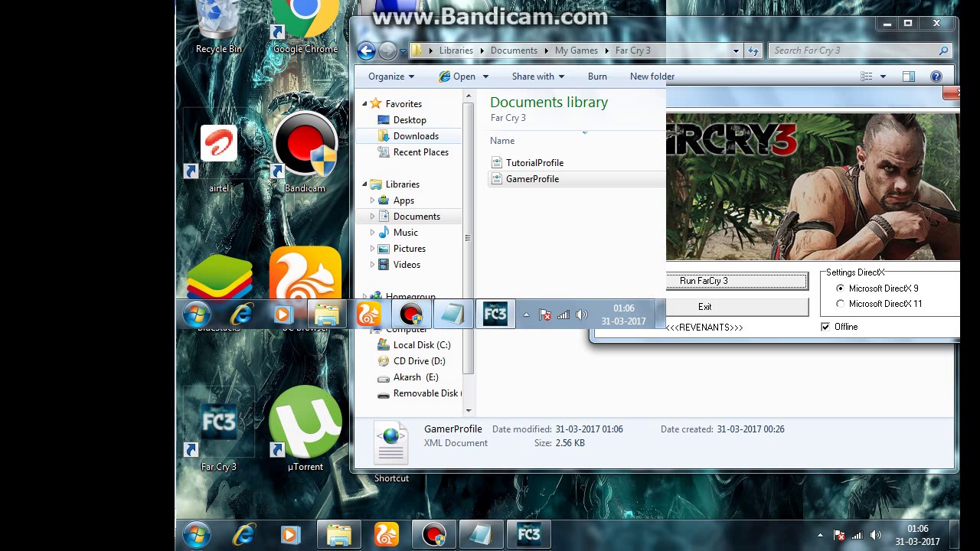Click Explorer's greyed-out Forward arrow
Screen dimensions: 980x551
coord(387,51)
